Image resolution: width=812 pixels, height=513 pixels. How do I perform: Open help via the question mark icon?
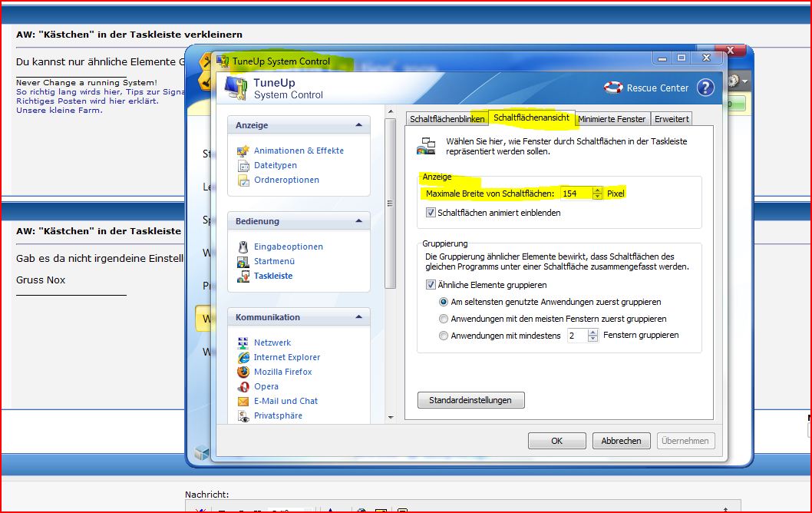[x=705, y=88]
